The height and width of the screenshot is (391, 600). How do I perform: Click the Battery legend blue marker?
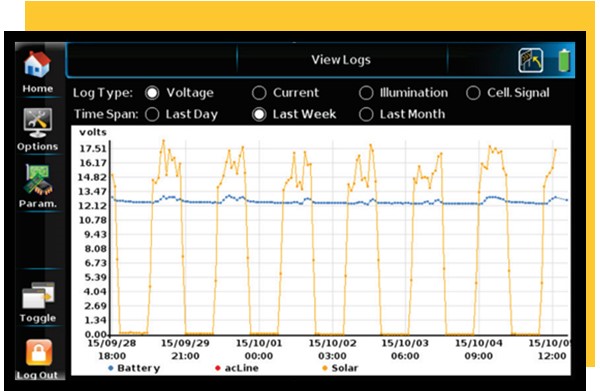click(x=111, y=368)
